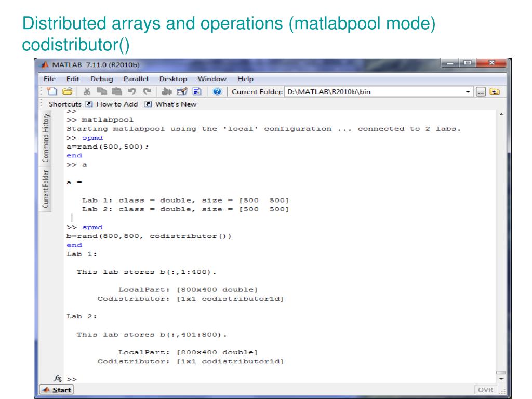Click the blue Help question mark icon
This screenshot has width=532, height=399.
click(217, 92)
